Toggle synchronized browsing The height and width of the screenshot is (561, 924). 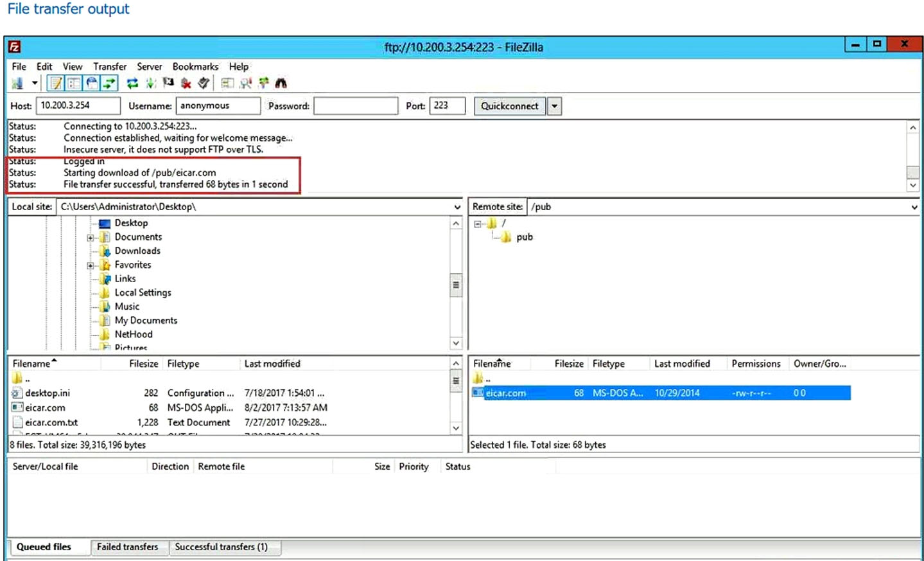tap(263, 83)
